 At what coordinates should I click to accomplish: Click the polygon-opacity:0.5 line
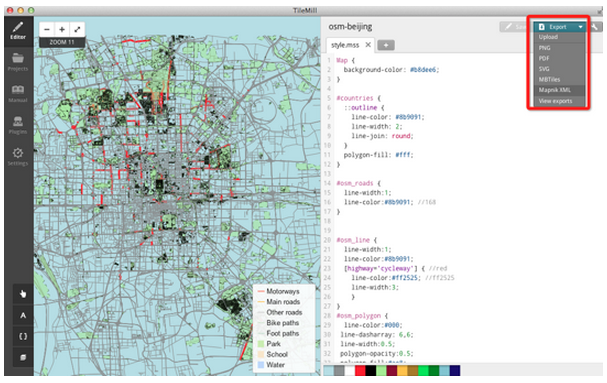pos(376,354)
